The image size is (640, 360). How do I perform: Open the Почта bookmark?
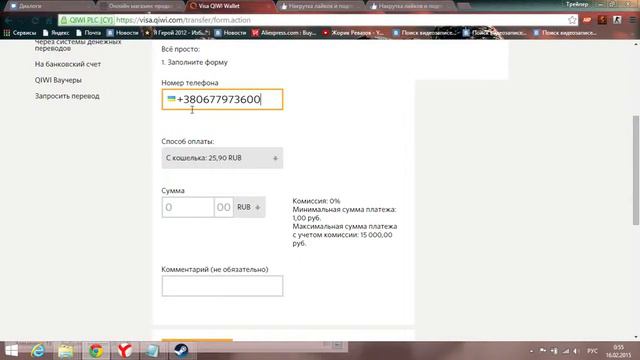(x=88, y=33)
